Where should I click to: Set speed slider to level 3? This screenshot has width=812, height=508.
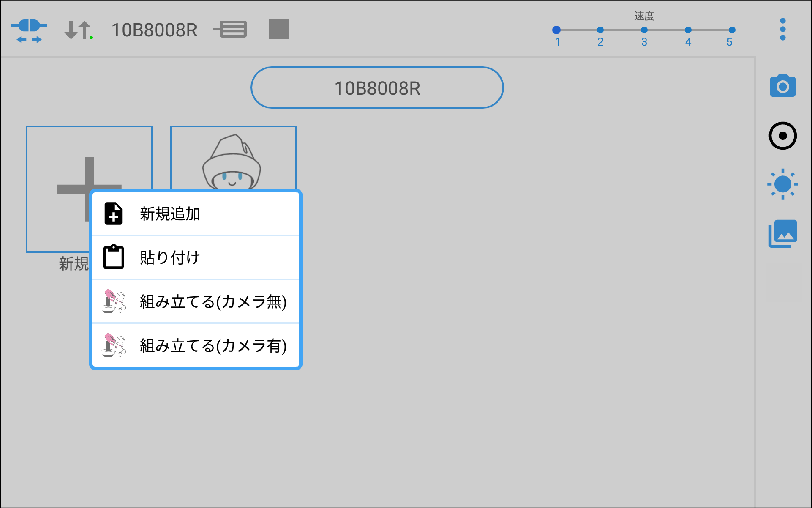[x=644, y=30]
